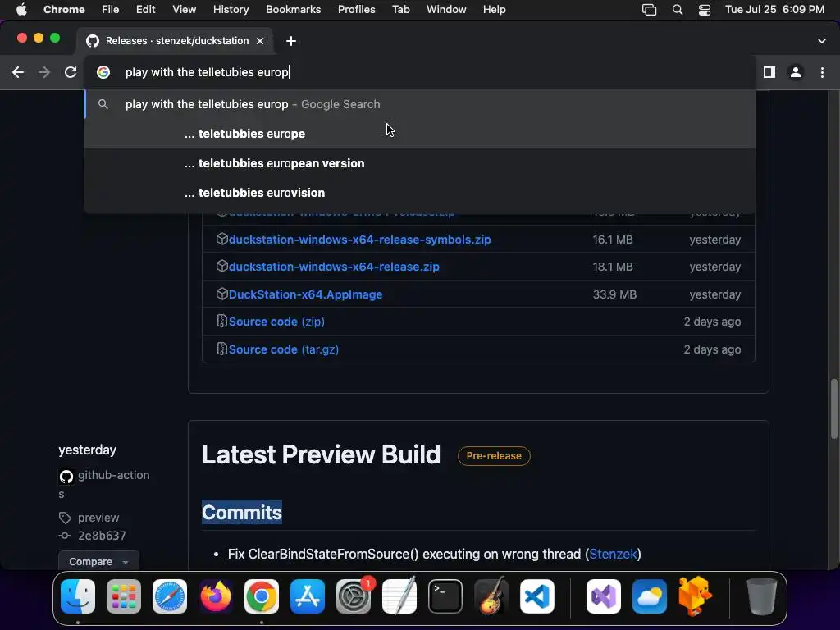Download duckstation-windows-x64-release.zip
This screenshot has width=840, height=630.
(334, 267)
